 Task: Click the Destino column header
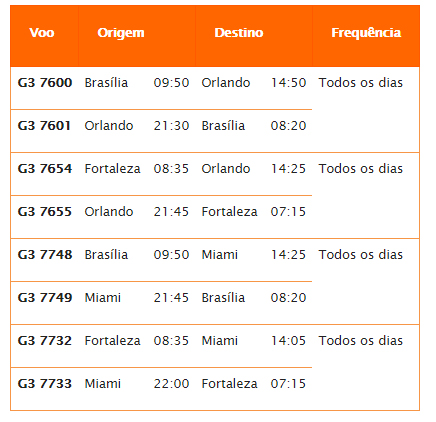[239, 33]
